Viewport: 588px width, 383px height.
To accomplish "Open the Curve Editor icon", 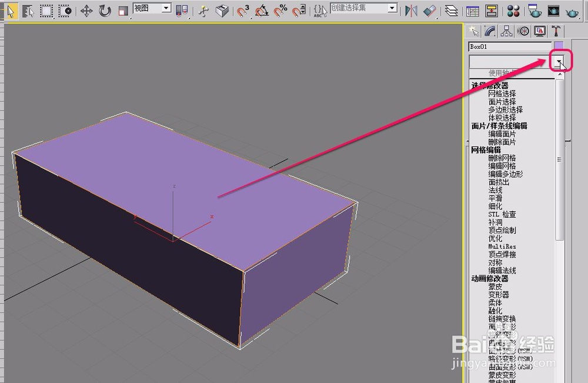I will click(473, 11).
